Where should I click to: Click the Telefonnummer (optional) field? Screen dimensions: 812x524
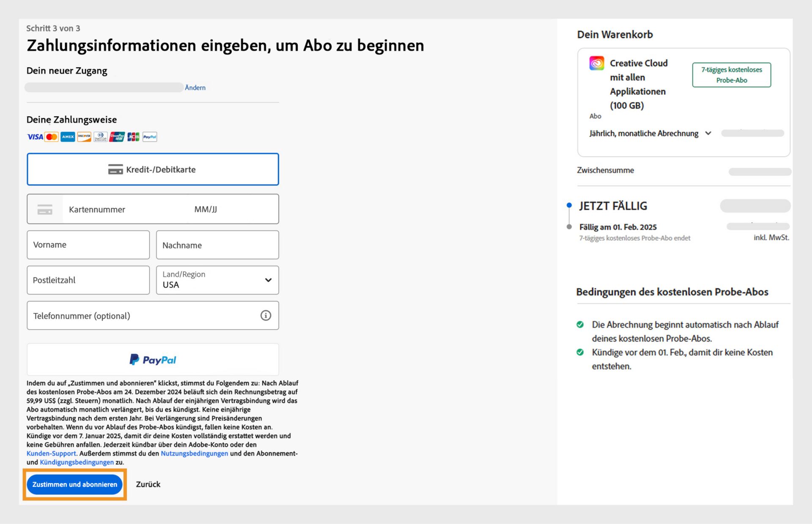click(x=153, y=316)
